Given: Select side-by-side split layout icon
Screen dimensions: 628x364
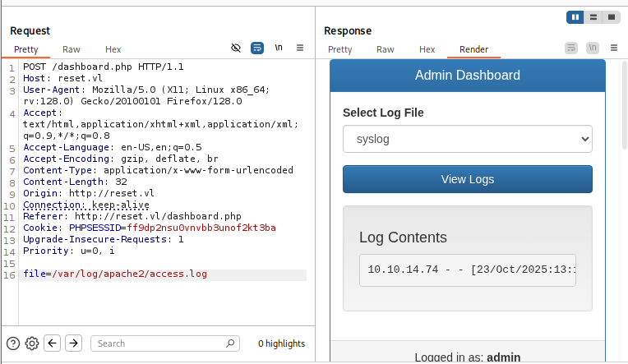Looking at the screenshot, I should [575, 17].
